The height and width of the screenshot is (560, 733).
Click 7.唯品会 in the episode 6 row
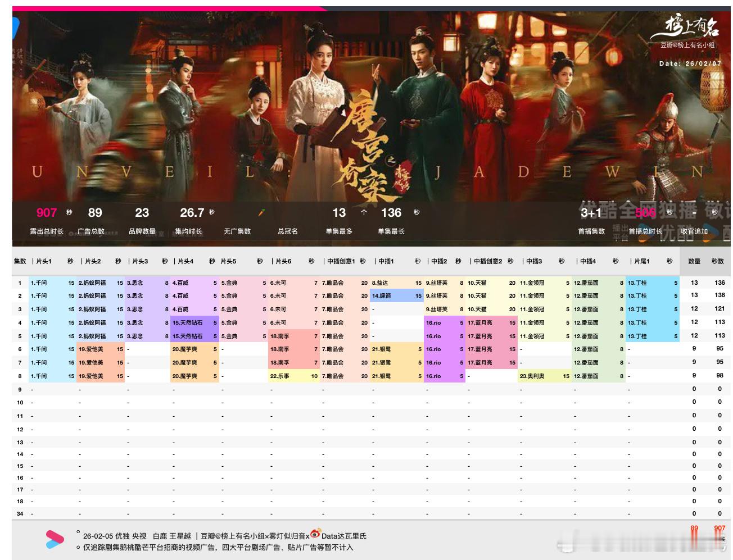[x=333, y=349]
